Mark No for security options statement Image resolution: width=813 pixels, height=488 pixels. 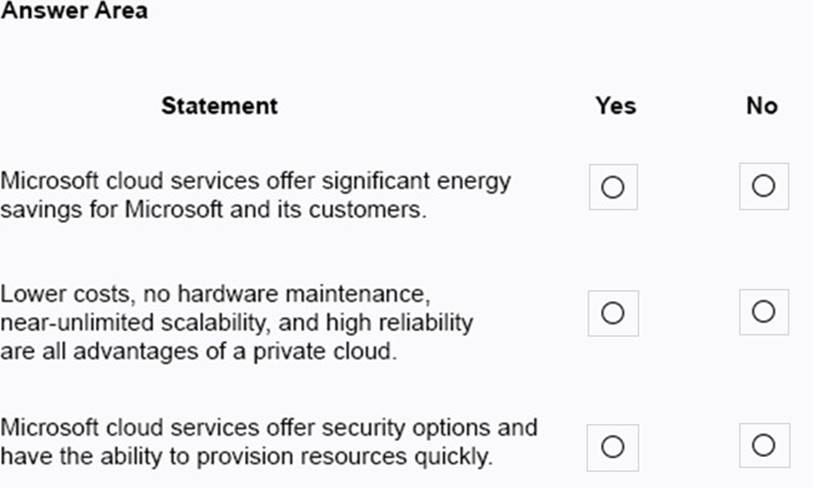(x=763, y=444)
